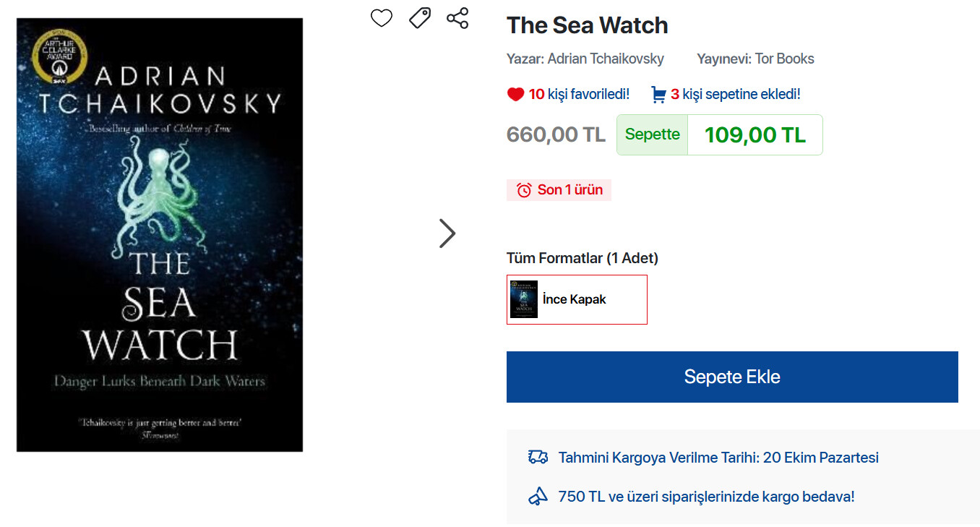Screen dimensions: 980x527
Task: Click the small İnce Kapak cover thumbnail
Action: 524,299
